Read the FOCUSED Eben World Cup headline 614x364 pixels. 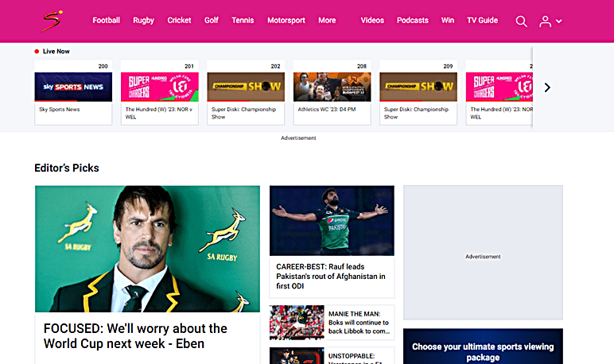(x=135, y=336)
